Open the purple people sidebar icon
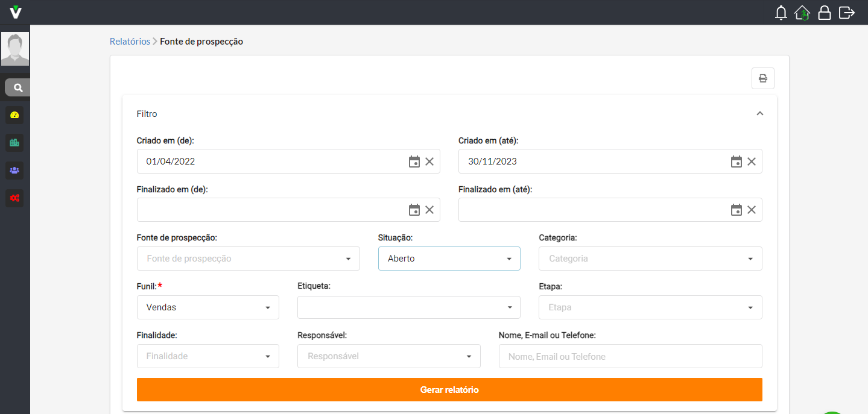 pos(14,171)
